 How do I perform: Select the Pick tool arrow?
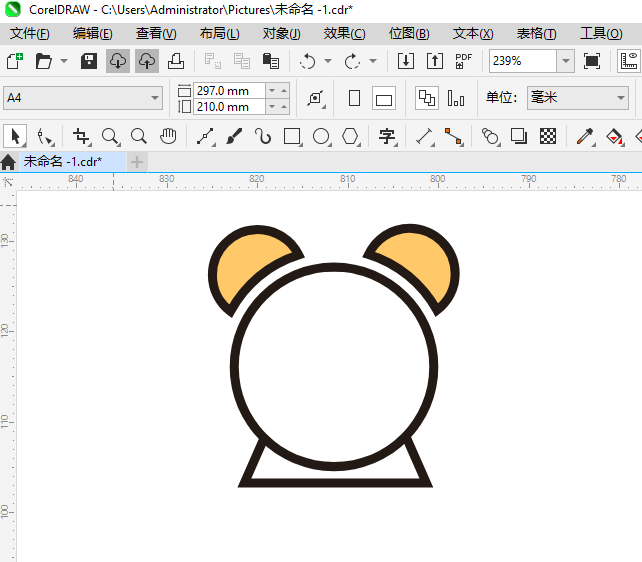coord(15,136)
